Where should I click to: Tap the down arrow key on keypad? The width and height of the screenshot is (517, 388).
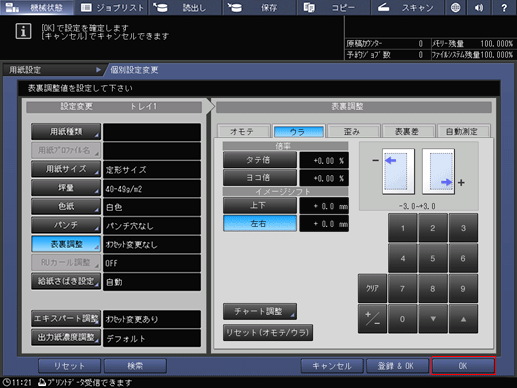[433, 319]
